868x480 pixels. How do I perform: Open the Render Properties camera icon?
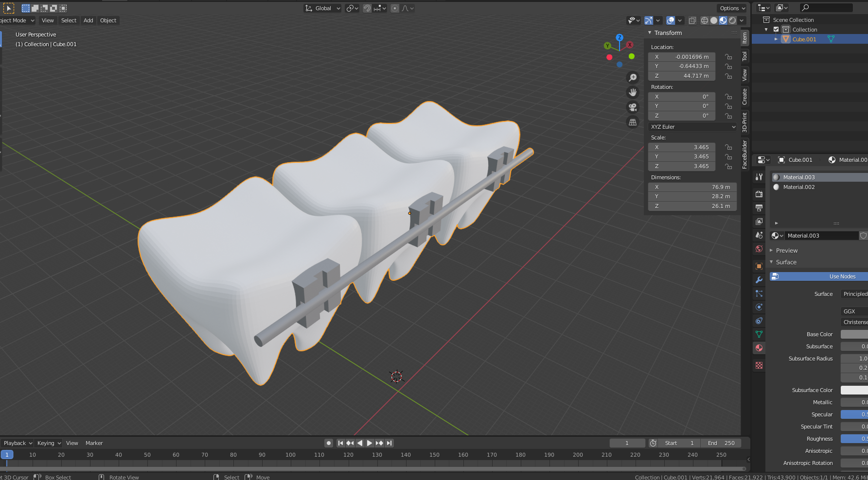(x=759, y=193)
